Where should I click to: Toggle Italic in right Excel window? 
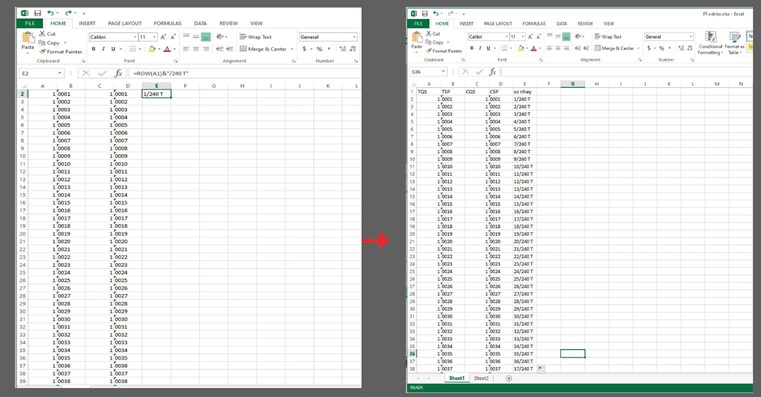(x=480, y=48)
